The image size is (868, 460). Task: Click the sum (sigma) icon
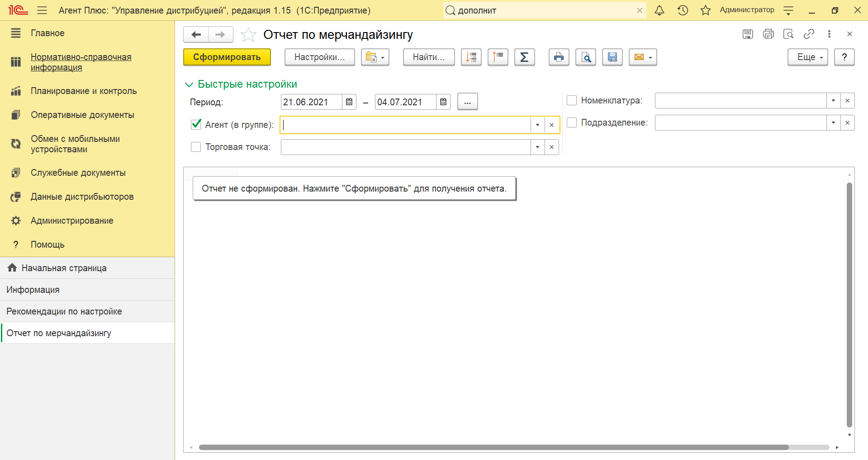point(525,57)
